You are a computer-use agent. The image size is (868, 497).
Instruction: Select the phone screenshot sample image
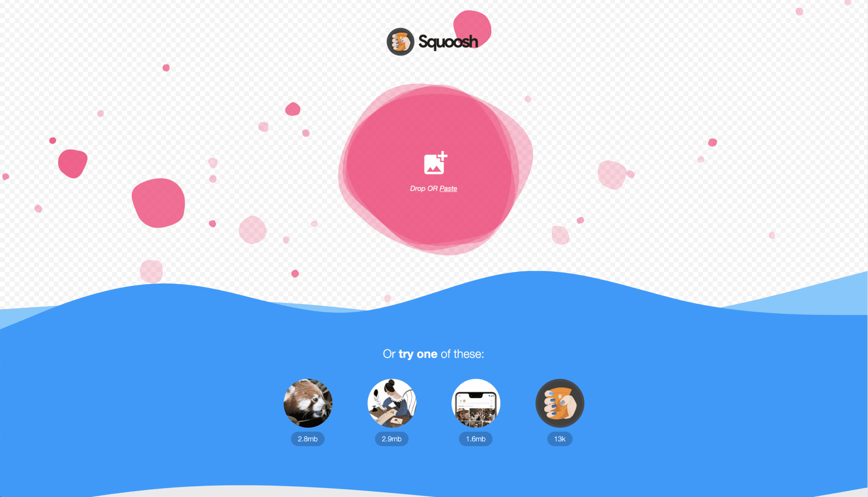click(475, 403)
